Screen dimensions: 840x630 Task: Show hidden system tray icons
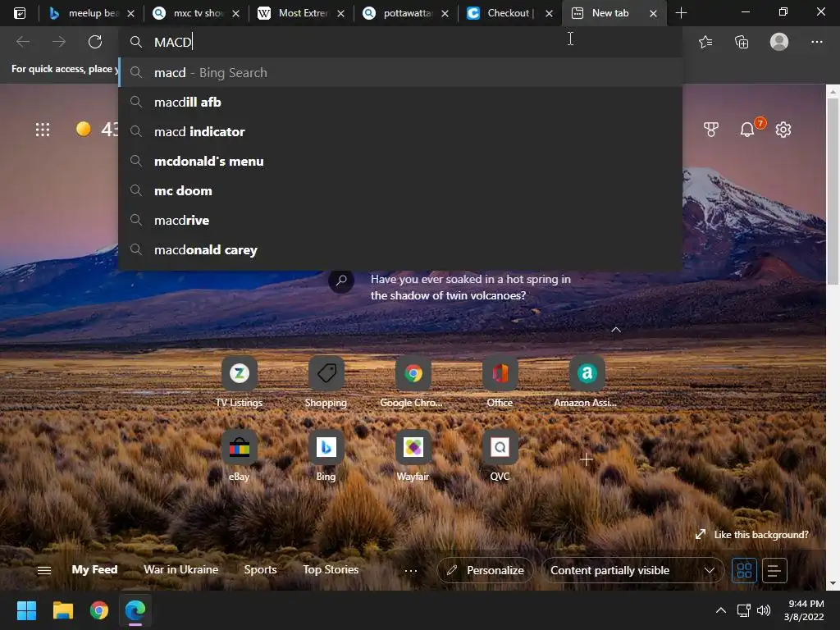[x=721, y=610]
